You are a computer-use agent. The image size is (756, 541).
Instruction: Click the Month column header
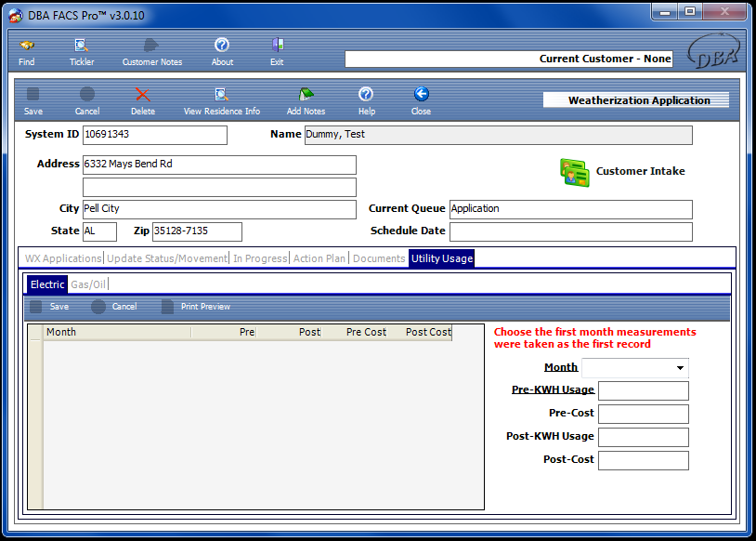click(x=117, y=332)
